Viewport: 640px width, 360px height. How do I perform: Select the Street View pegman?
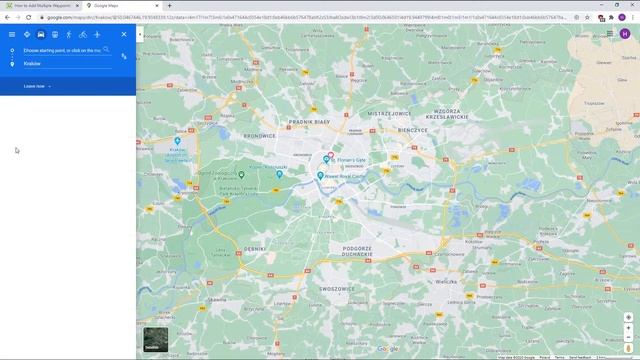[x=629, y=348]
